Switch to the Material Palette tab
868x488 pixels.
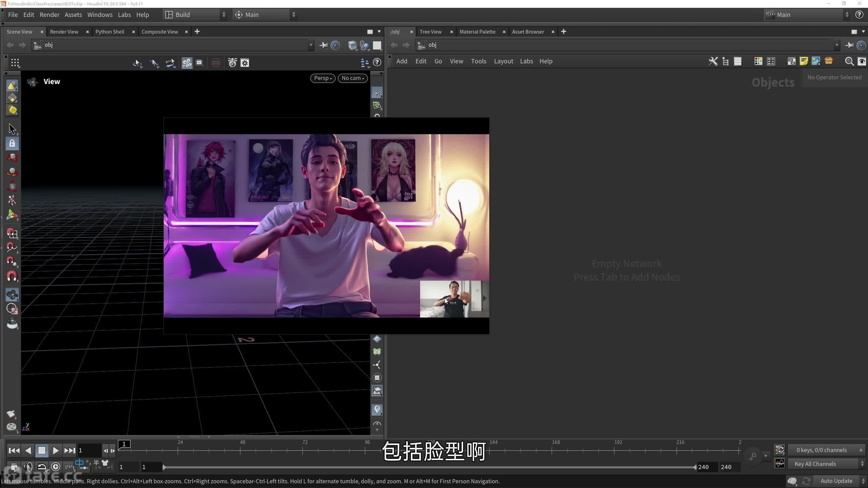coord(477,32)
